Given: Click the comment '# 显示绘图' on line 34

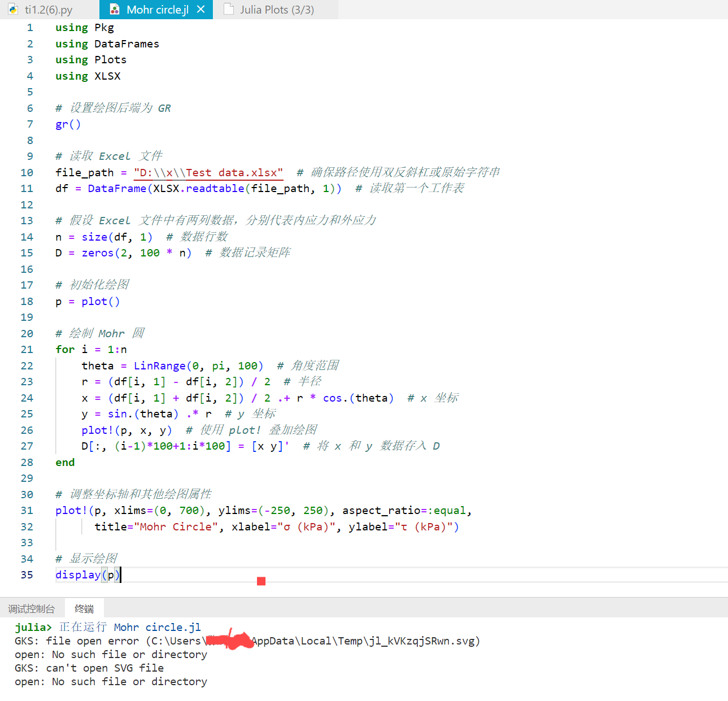Looking at the screenshot, I should pos(86,559).
